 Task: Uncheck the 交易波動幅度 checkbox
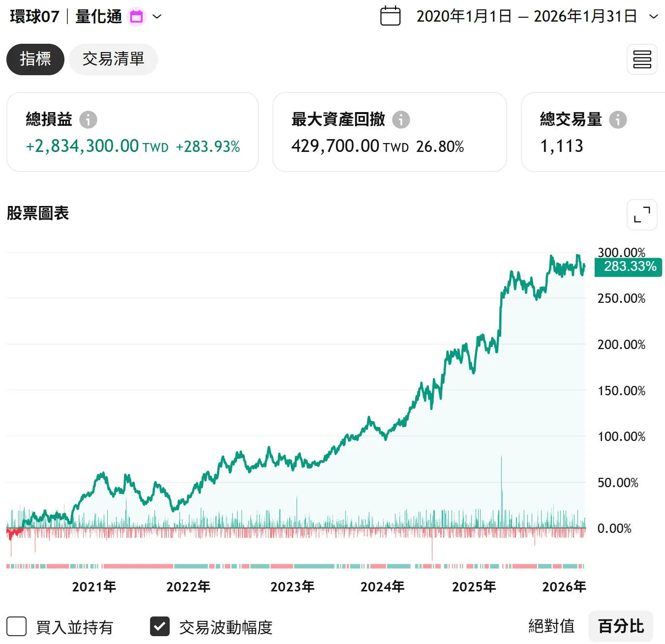click(160, 627)
